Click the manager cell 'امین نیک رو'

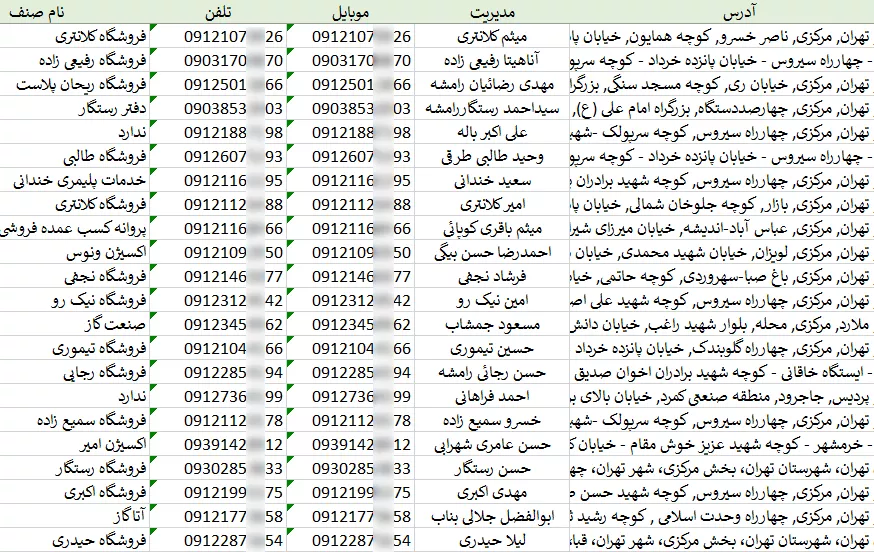pyautogui.click(x=492, y=300)
